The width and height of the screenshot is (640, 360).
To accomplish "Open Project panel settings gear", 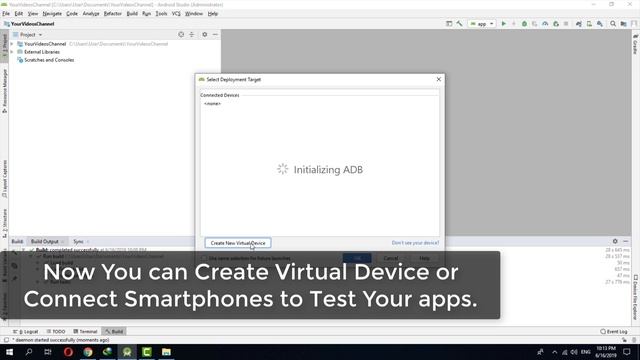I will [204, 35].
